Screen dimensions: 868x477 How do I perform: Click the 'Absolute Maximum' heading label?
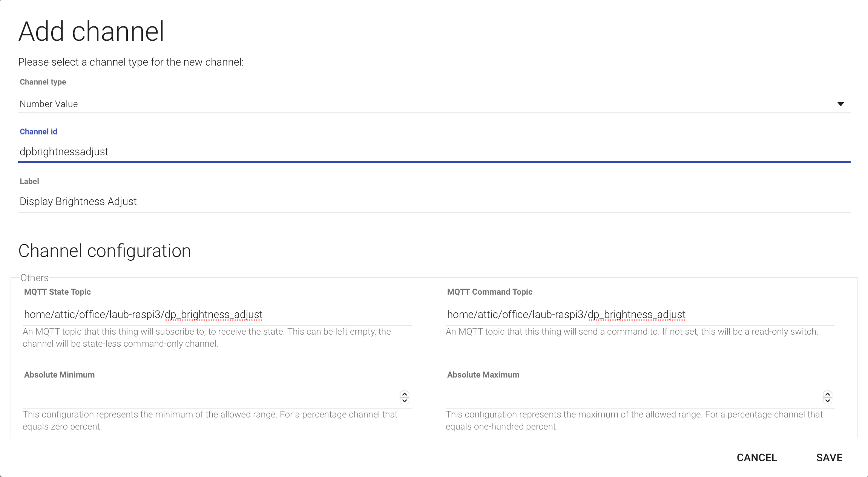pyautogui.click(x=483, y=375)
